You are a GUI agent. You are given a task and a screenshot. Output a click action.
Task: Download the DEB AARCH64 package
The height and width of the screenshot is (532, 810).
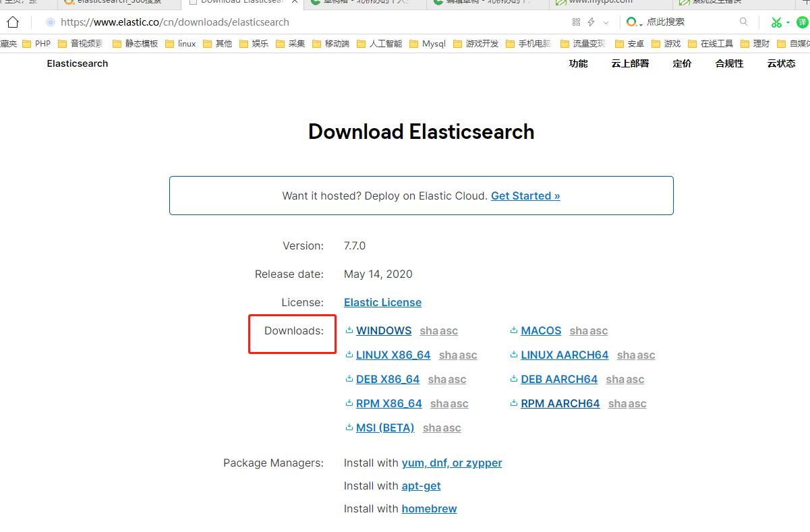click(x=559, y=379)
